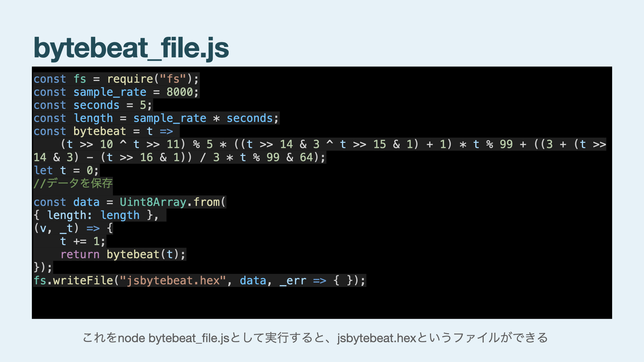Click the closing }); line of the callback
Screen dimensions: 644x362
pyautogui.click(x=43, y=267)
